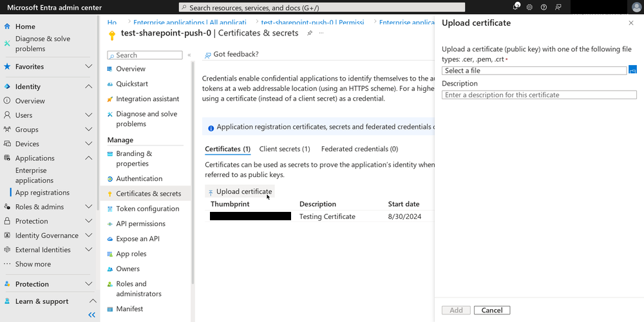This screenshot has width=644, height=322.
Task: Open Quickstart menu item
Action: (132, 84)
